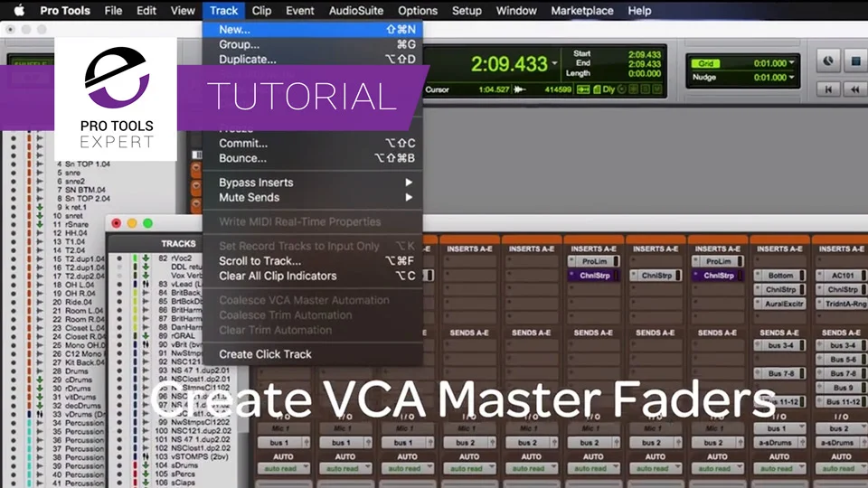Toggle the green Grid mode button
The image size is (868, 488).
706,63
